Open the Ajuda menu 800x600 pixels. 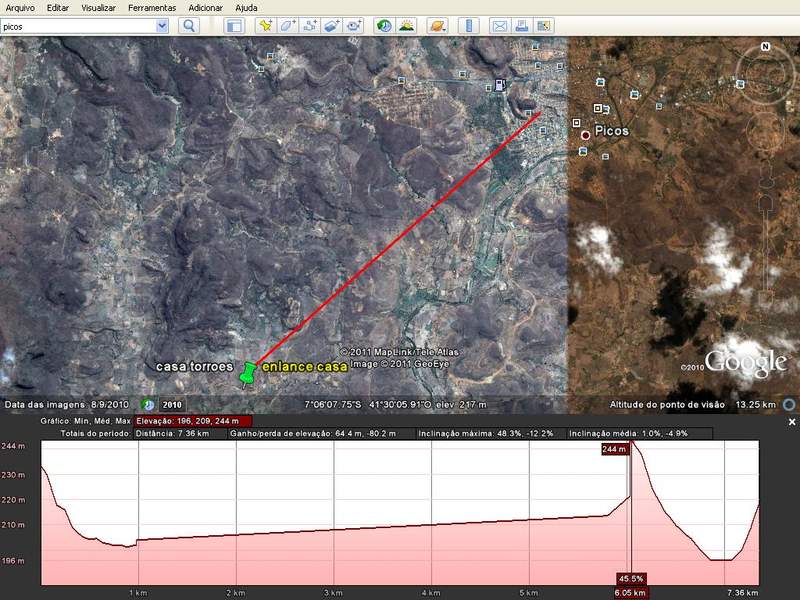246,8
